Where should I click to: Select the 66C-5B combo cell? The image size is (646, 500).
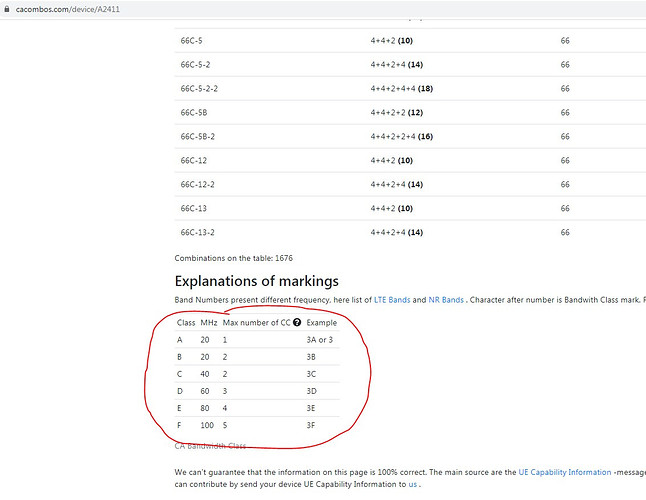click(194, 112)
